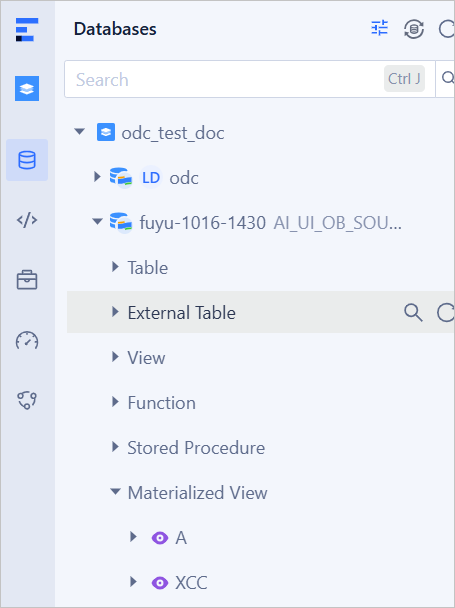Open the SQL code brackets icon
This screenshot has width=455, height=608.
point(27,220)
